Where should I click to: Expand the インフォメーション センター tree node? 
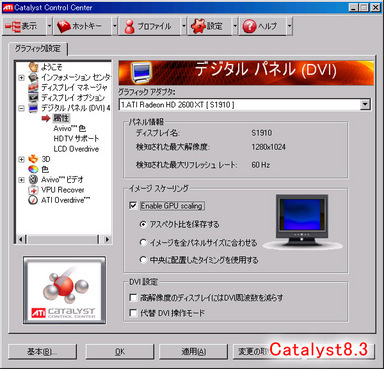tap(21, 77)
